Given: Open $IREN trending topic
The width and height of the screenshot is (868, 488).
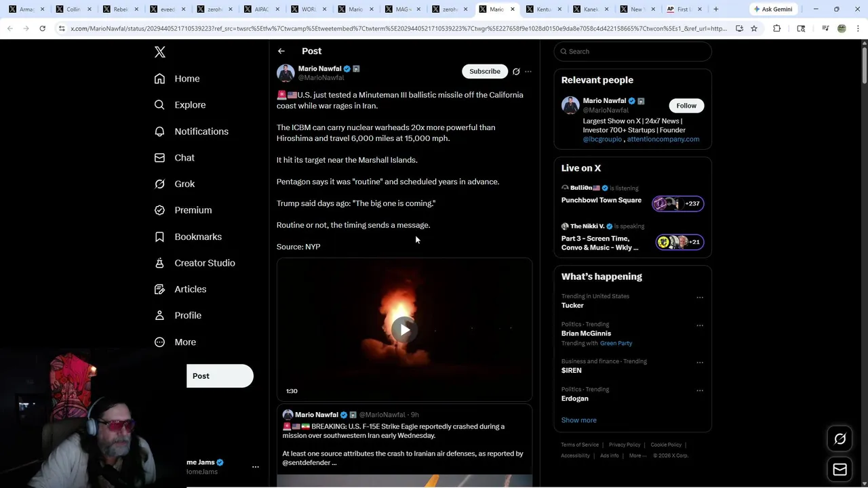Looking at the screenshot, I should click(x=571, y=371).
